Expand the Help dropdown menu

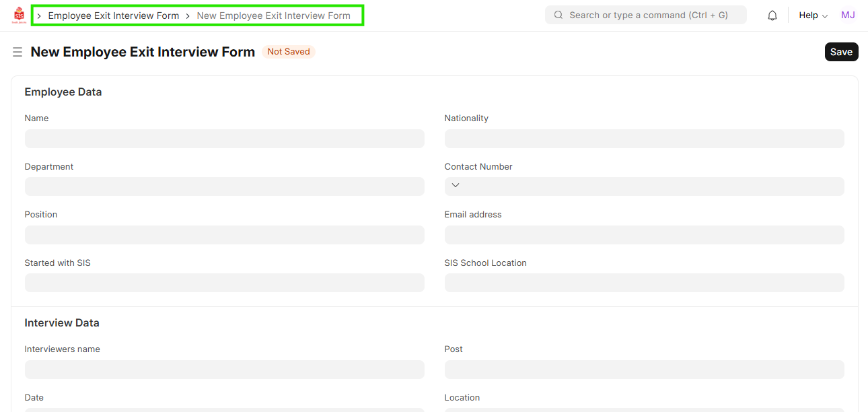pos(813,15)
